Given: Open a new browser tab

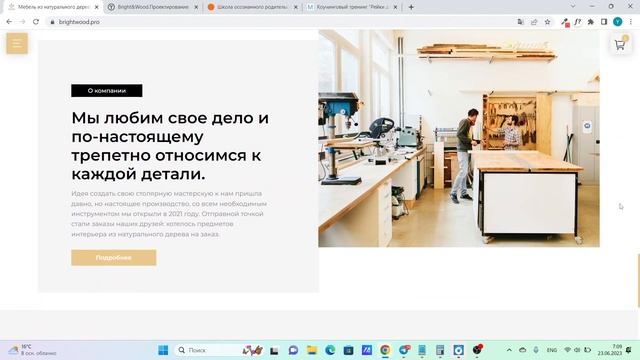Looking at the screenshot, I should pos(411,7).
